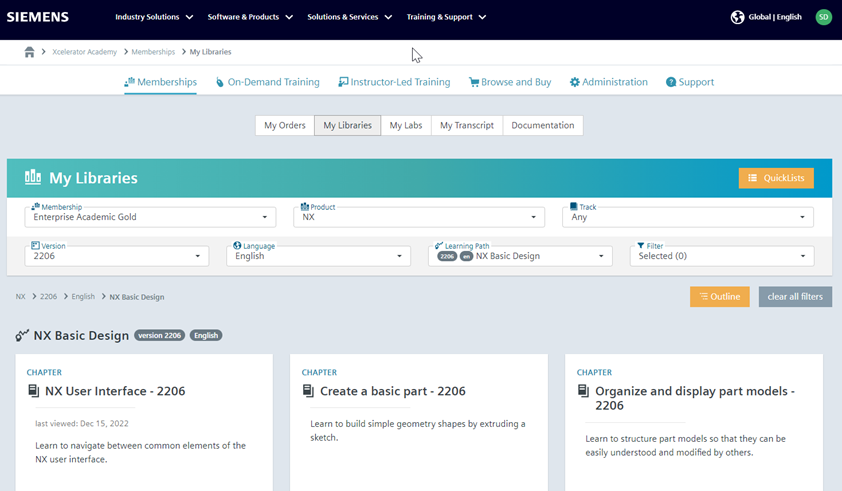Click the Organize and display chapter icon

(584, 391)
